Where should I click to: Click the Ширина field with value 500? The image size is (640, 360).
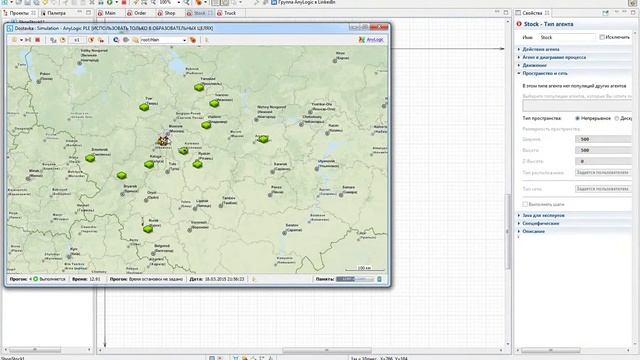[x=603, y=139]
